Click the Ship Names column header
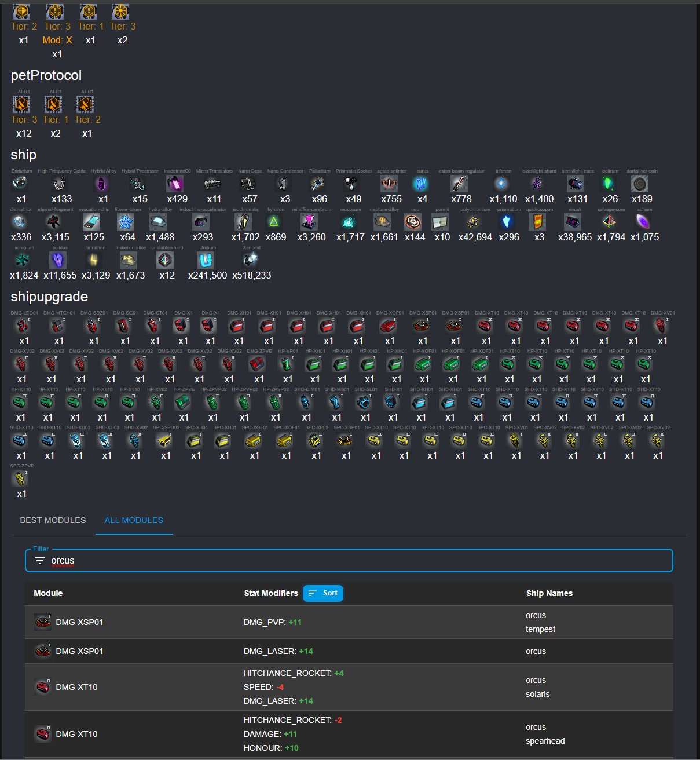The width and height of the screenshot is (700, 760). click(549, 593)
